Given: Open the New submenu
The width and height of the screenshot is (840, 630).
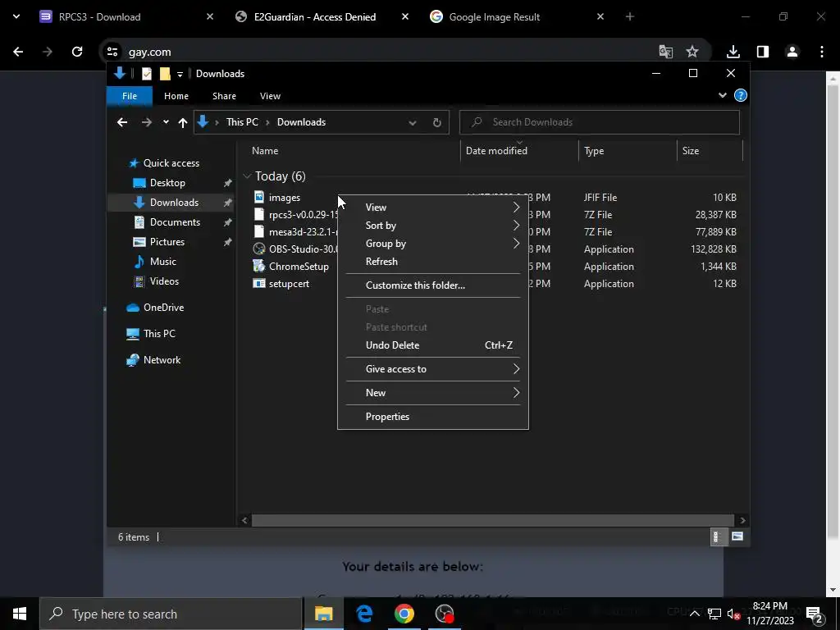Looking at the screenshot, I should [433, 393].
